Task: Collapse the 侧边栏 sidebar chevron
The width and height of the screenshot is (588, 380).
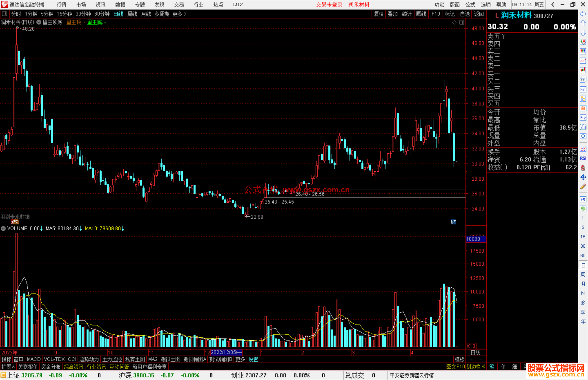Action: 483,367
